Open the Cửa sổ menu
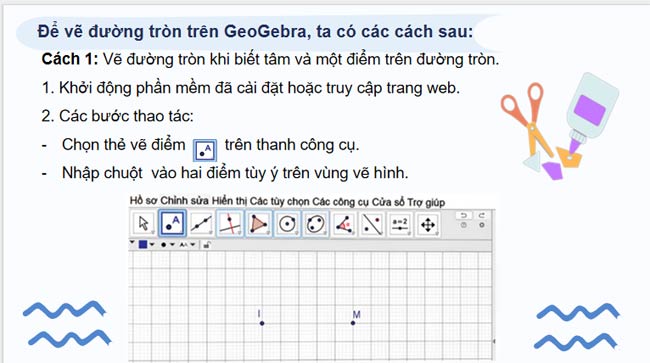This screenshot has height=363, width=650. tap(388, 202)
